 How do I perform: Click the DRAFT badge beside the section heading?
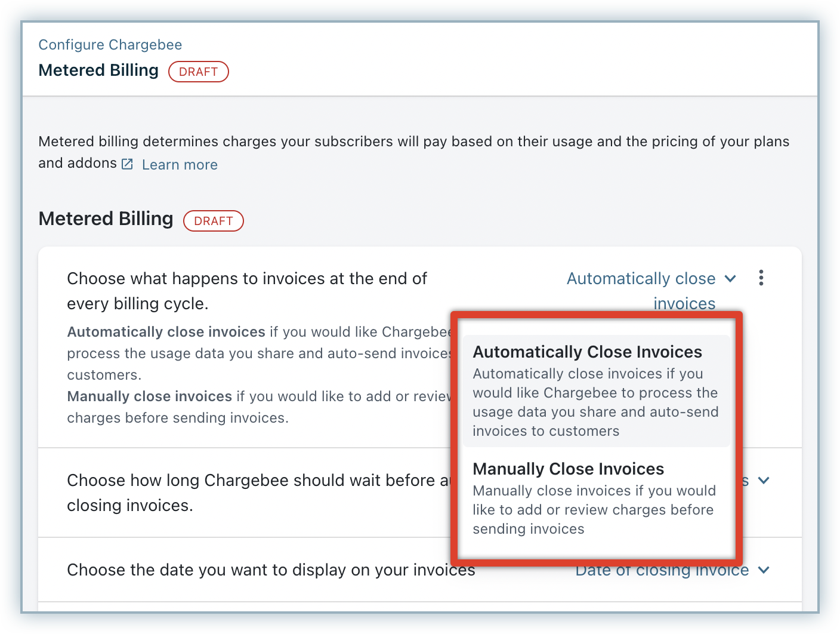[x=214, y=221]
